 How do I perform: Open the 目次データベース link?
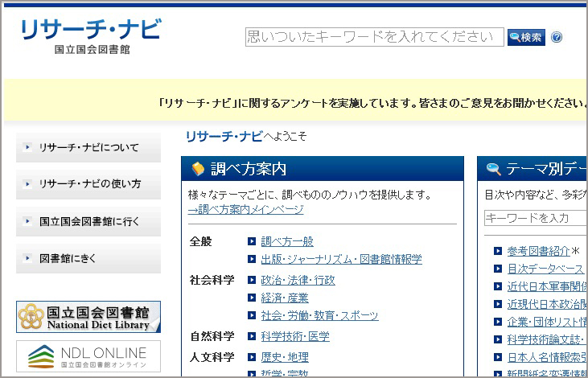[x=546, y=269]
